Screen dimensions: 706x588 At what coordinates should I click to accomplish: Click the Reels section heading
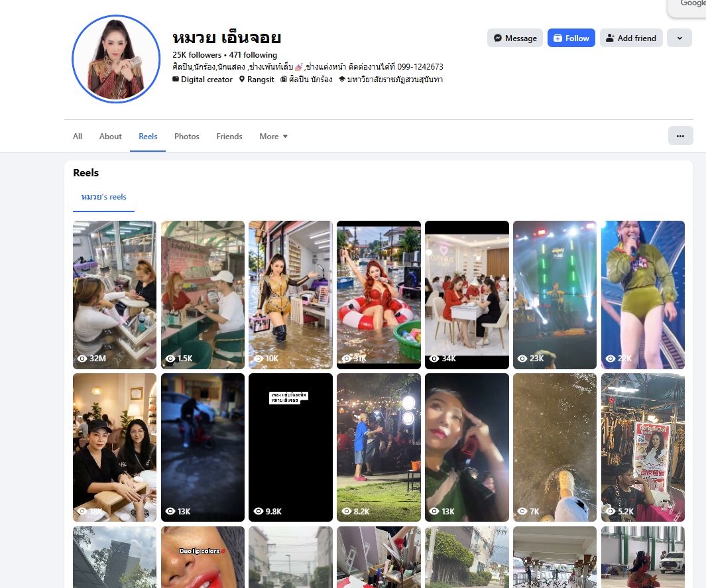pyautogui.click(x=86, y=173)
